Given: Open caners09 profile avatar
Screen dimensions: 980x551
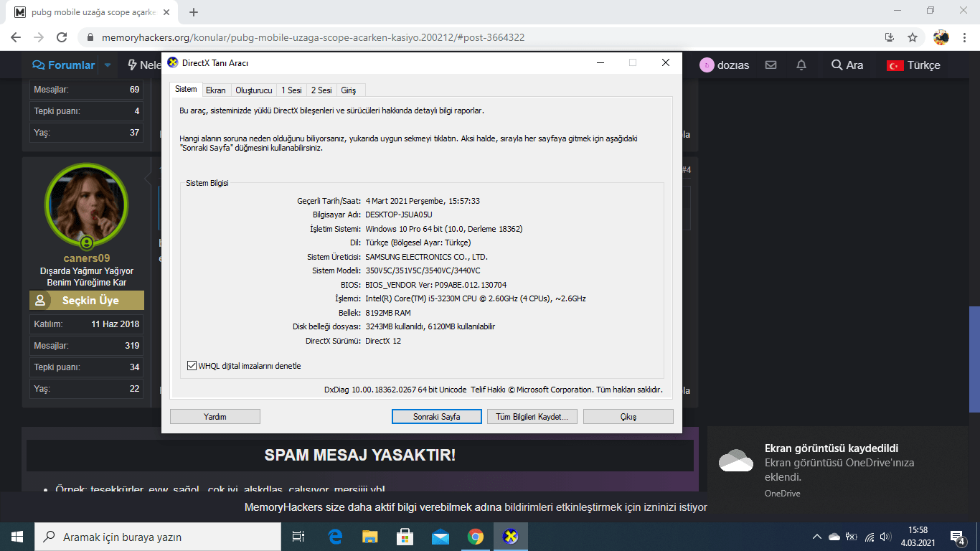Looking at the screenshot, I should 87,206.
